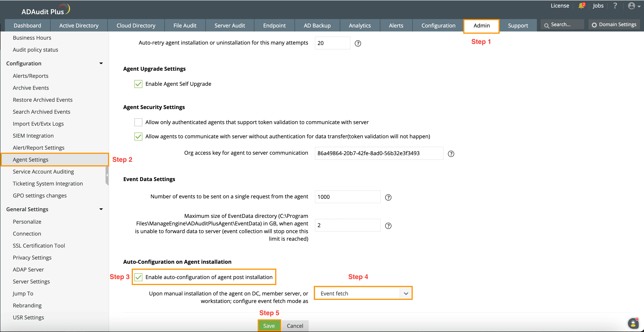Image resolution: width=644 pixels, height=332 pixels.
Task: Click help icon for number of events field
Action: click(388, 197)
